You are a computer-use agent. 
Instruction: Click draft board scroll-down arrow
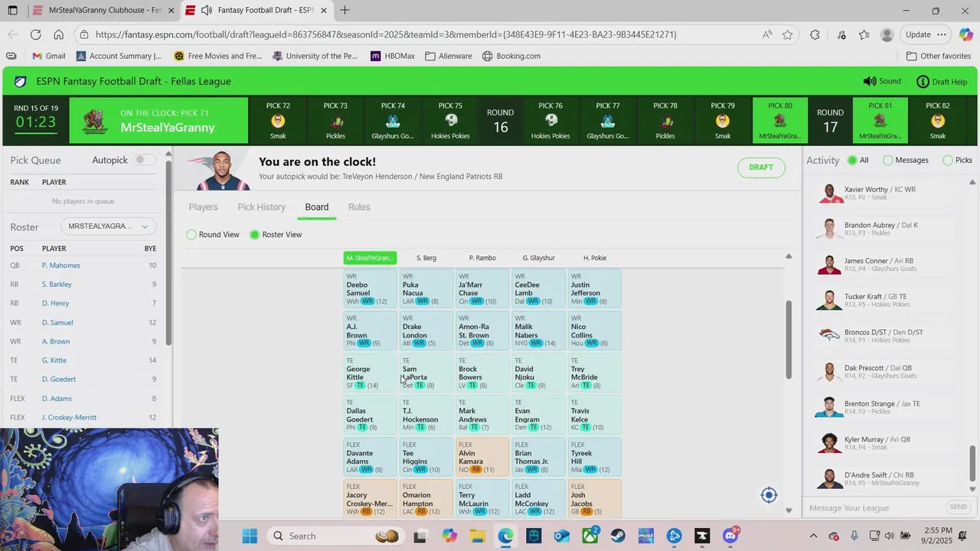click(x=789, y=510)
